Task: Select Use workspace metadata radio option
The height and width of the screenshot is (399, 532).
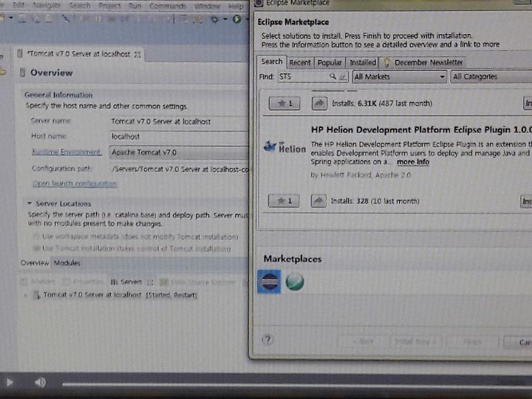Action: (36, 236)
